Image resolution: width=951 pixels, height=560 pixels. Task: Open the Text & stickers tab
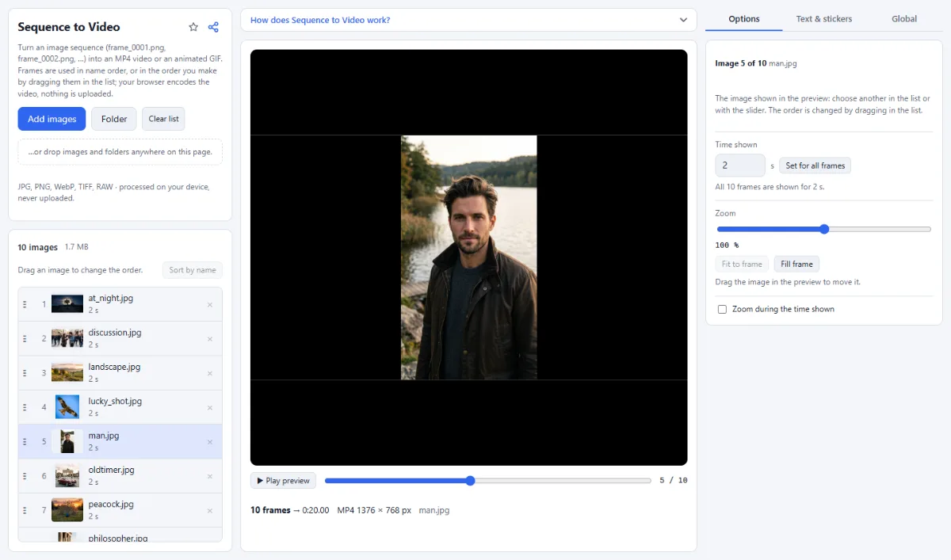pos(824,19)
